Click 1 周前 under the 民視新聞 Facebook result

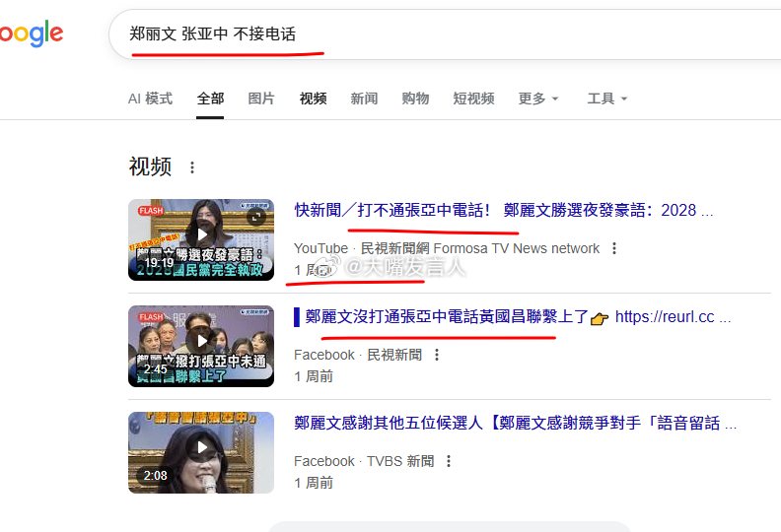(314, 376)
